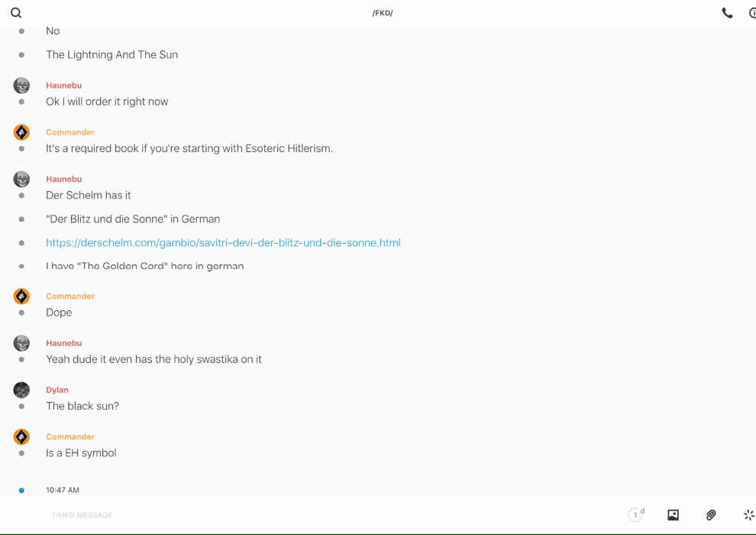Click Haunebu's name above "Ok I will order it"
756x535 pixels.
(63, 86)
